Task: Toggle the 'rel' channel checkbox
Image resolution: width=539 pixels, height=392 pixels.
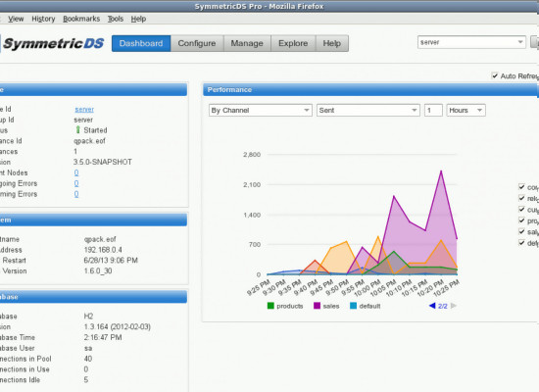Action: click(x=521, y=198)
